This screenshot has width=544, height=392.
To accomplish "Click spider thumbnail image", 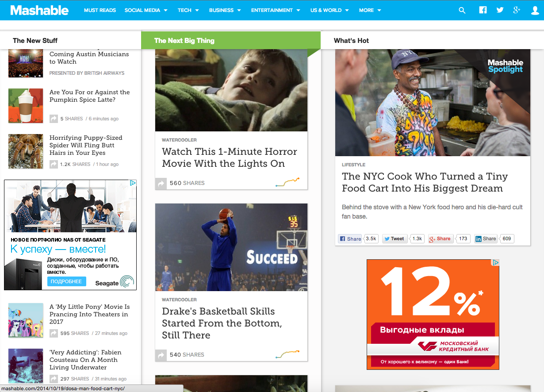I will (x=26, y=151).
